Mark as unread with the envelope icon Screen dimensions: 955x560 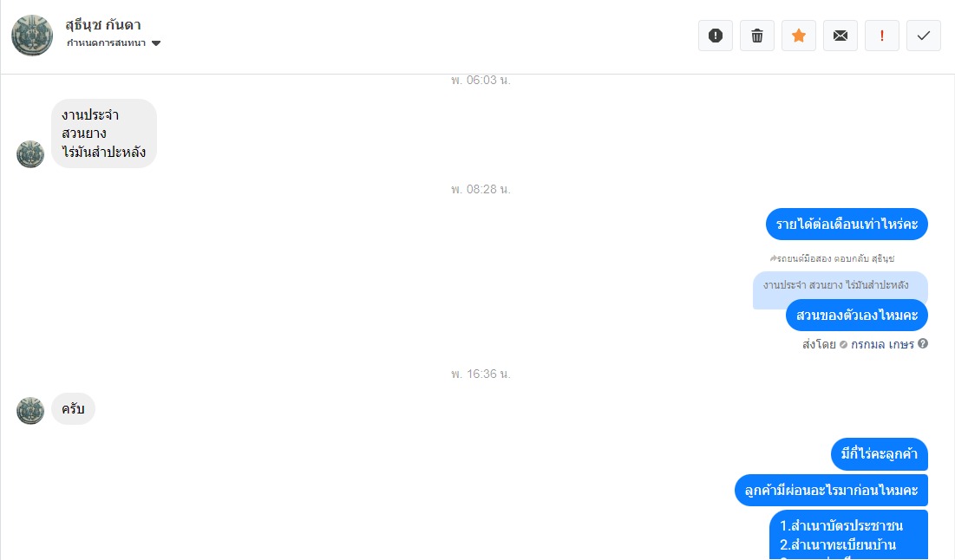pyautogui.click(x=841, y=36)
